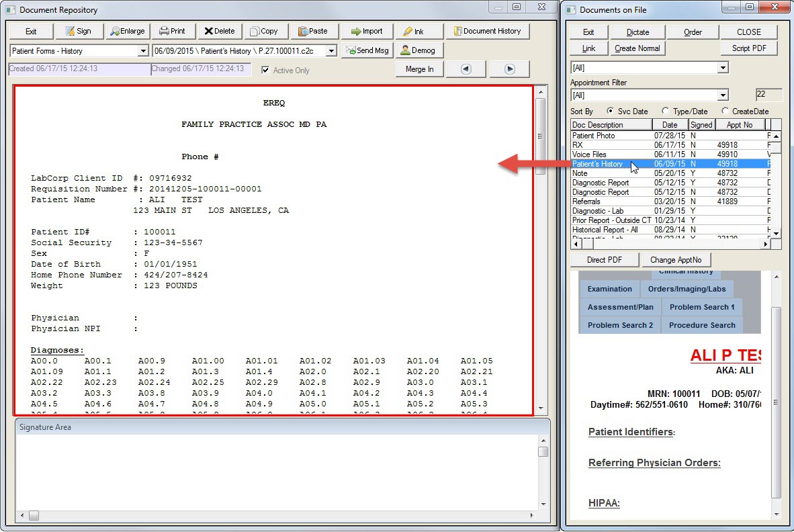Open the Problem Search 1 tab
The height and width of the screenshot is (532, 794).
702,307
